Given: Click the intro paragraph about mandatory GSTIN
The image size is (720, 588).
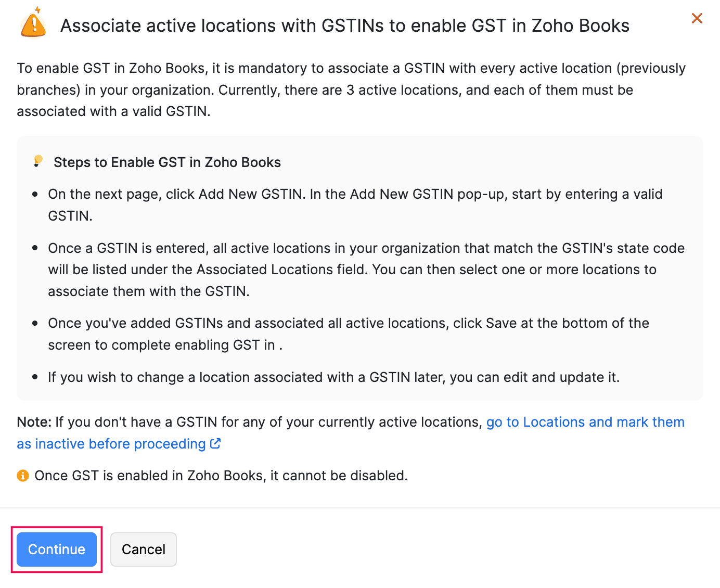Looking at the screenshot, I should 351,90.
